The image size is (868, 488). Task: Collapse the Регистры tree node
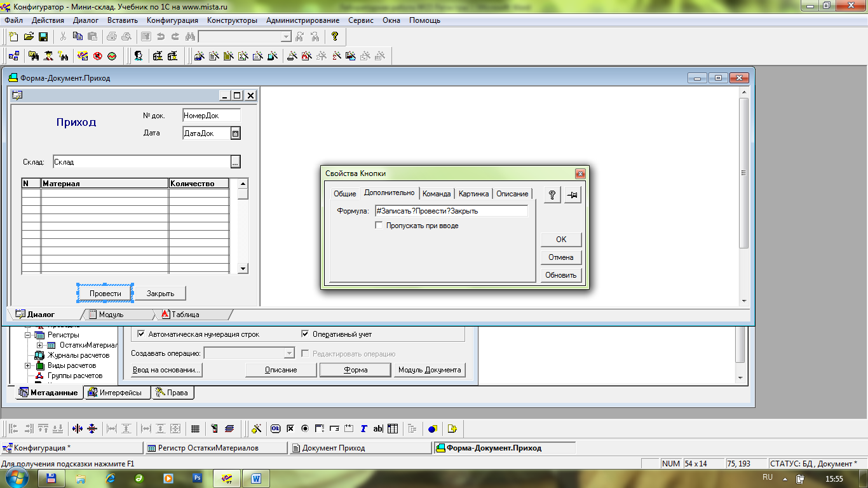pos(28,335)
